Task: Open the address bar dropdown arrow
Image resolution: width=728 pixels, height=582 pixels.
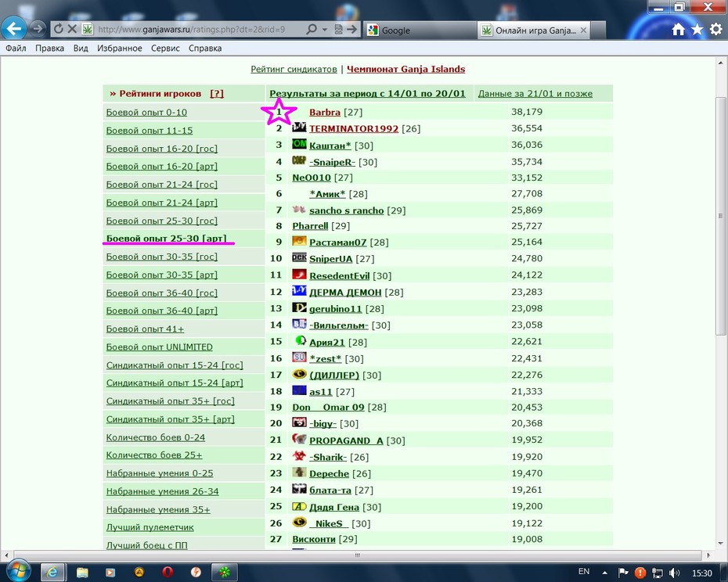Action: click(325, 30)
